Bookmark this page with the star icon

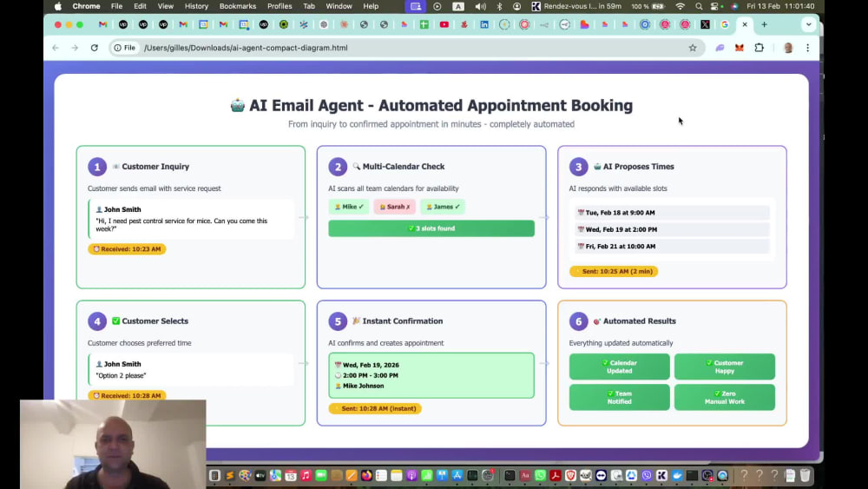pyautogui.click(x=693, y=48)
